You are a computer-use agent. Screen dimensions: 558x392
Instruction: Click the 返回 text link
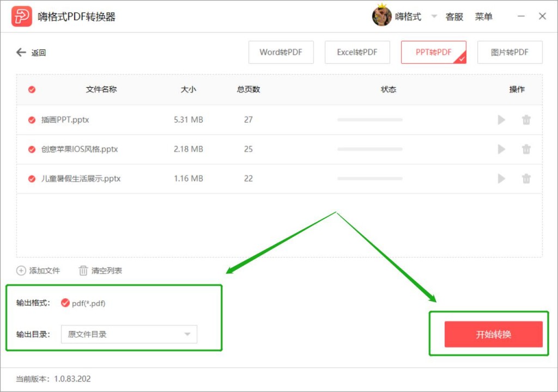coord(39,53)
